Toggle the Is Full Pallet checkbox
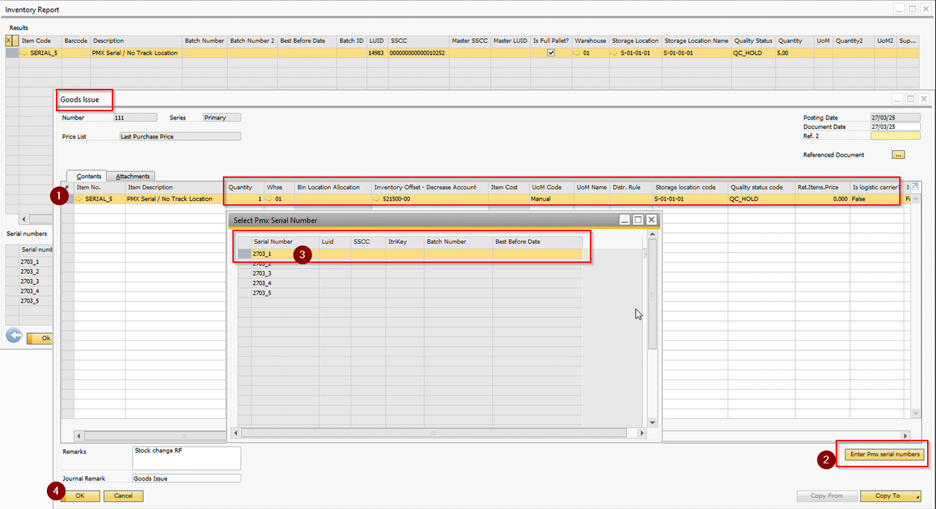The image size is (936, 509). tap(550, 53)
